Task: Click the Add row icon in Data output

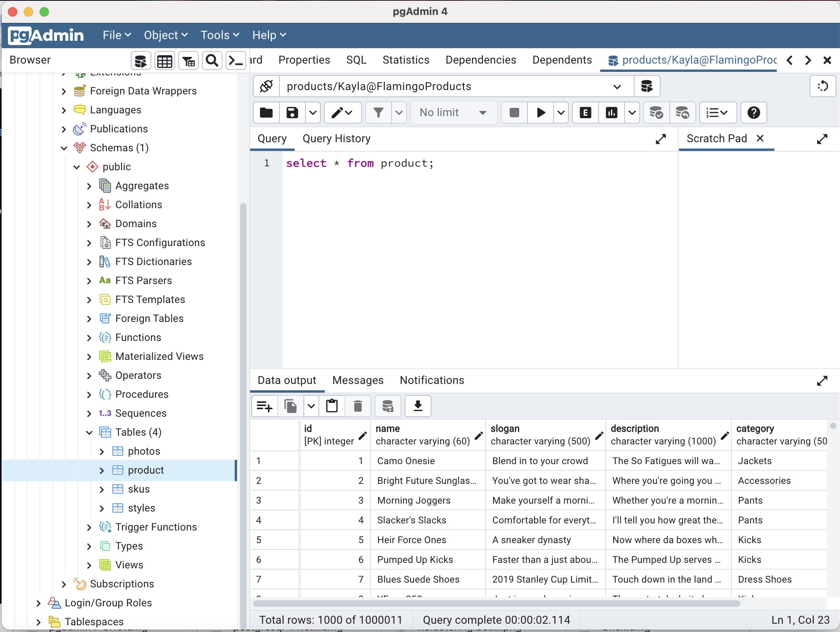Action: pos(264,406)
